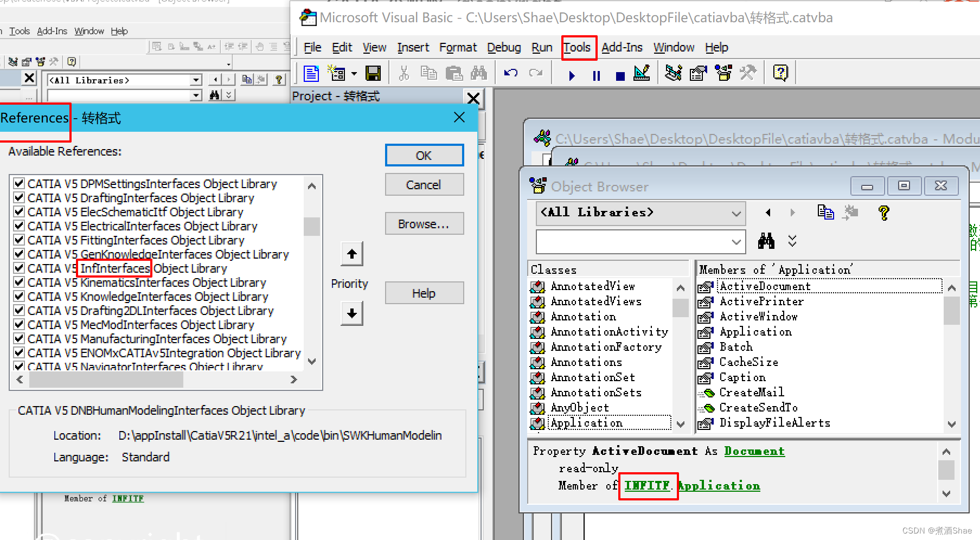Click Copy to Clipboard icon in Object Browser
Image resolution: width=980 pixels, height=540 pixels.
[x=825, y=213]
